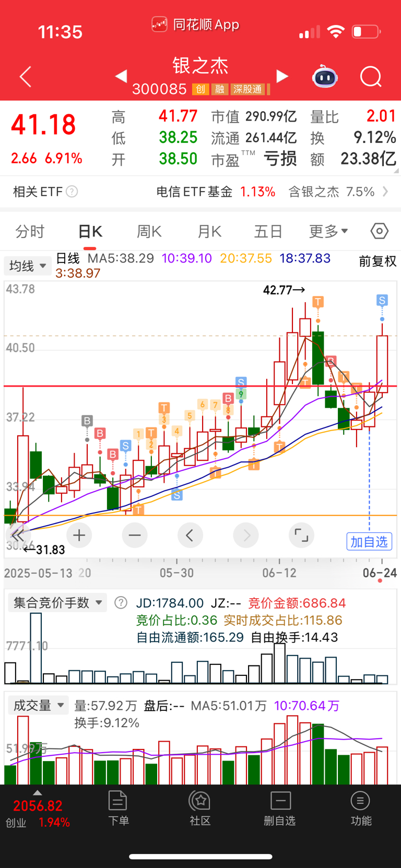Tap the 自由换手:14.43 value
Screen dimensions: 401x868
[x=294, y=637]
